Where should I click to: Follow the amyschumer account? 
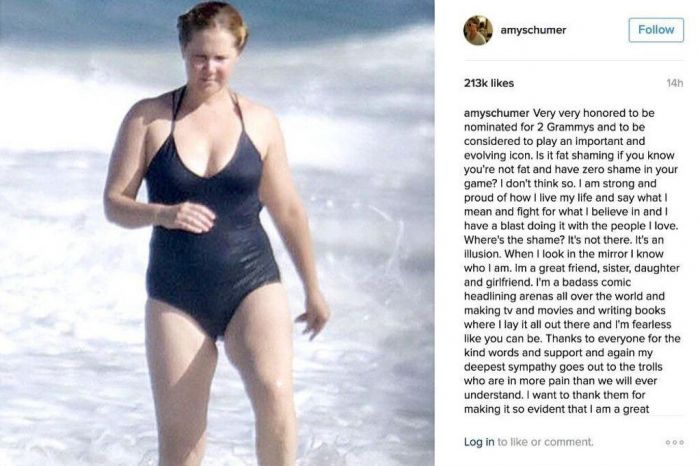coord(656,30)
